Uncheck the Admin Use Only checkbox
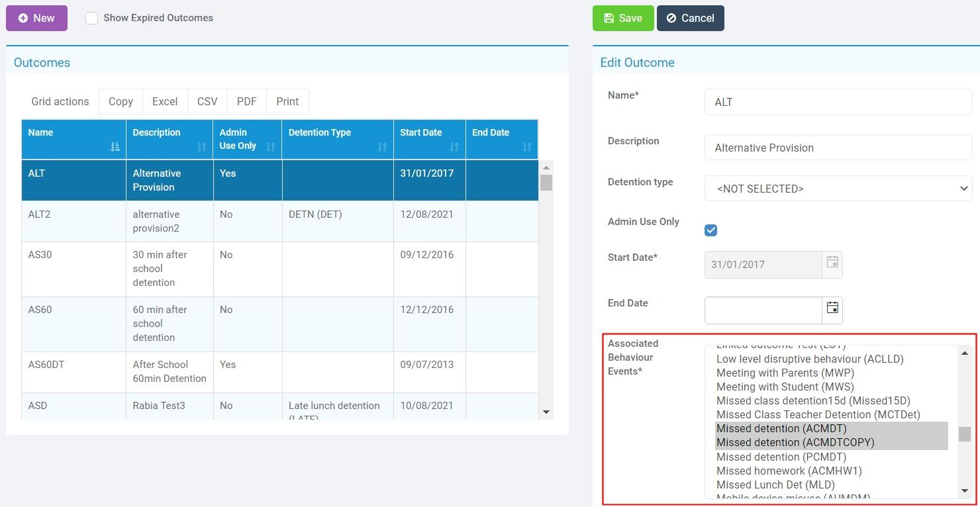 coord(711,230)
